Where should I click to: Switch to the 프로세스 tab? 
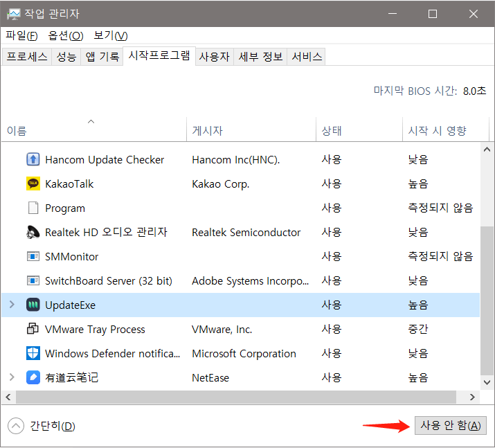(x=27, y=57)
